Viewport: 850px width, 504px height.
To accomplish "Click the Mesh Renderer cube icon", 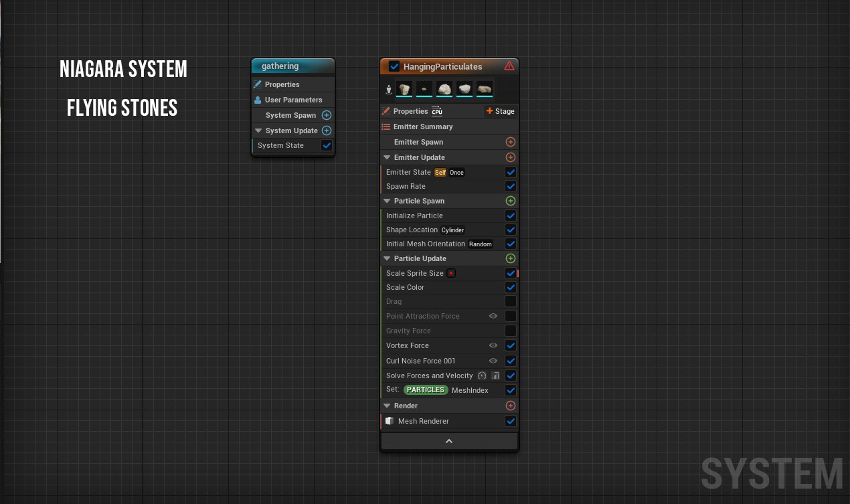I will pyautogui.click(x=390, y=421).
